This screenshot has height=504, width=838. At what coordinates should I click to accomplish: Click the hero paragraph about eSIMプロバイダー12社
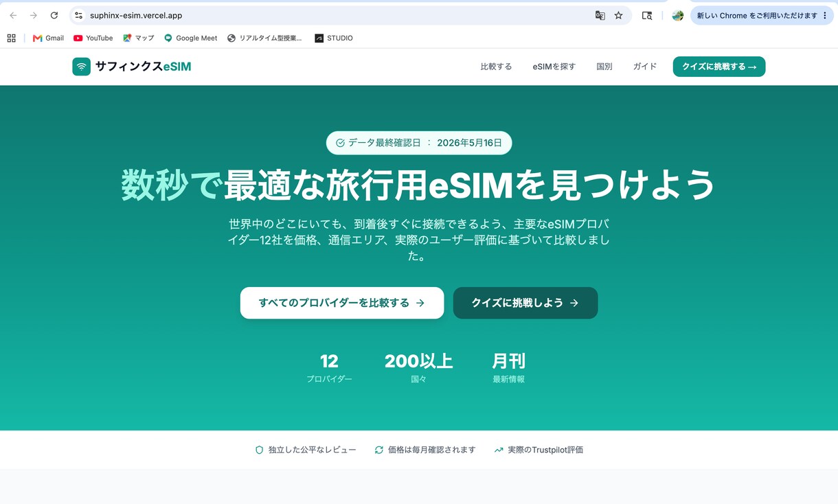click(418, 240)
